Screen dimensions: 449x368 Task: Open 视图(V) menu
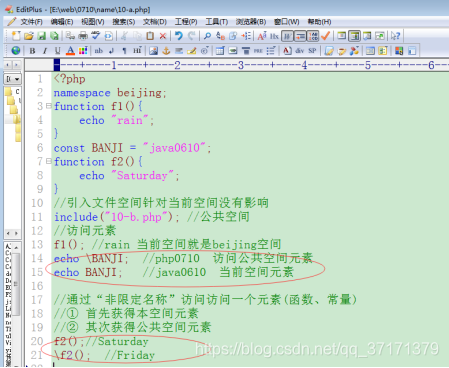[93, 22]
